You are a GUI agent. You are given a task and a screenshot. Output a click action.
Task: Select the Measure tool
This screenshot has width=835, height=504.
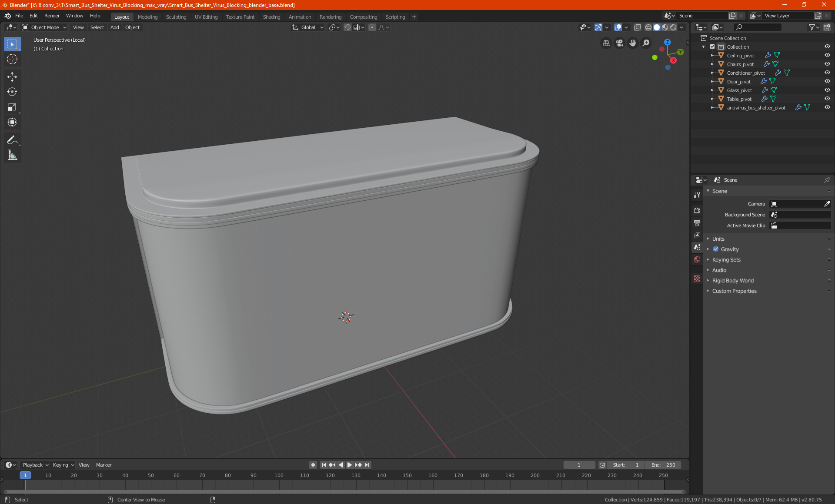pos(12,155)
